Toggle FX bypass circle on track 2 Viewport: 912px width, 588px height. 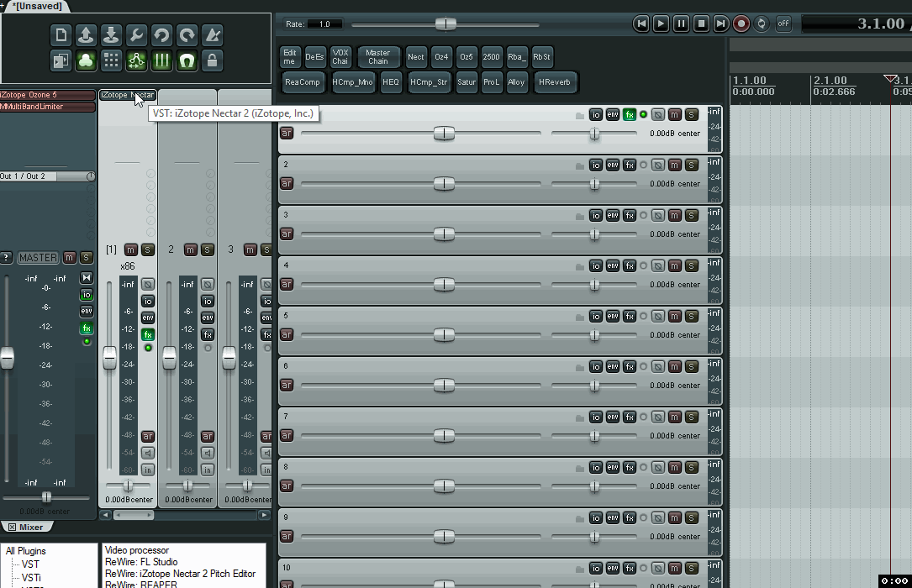click(x=643, y=165)
